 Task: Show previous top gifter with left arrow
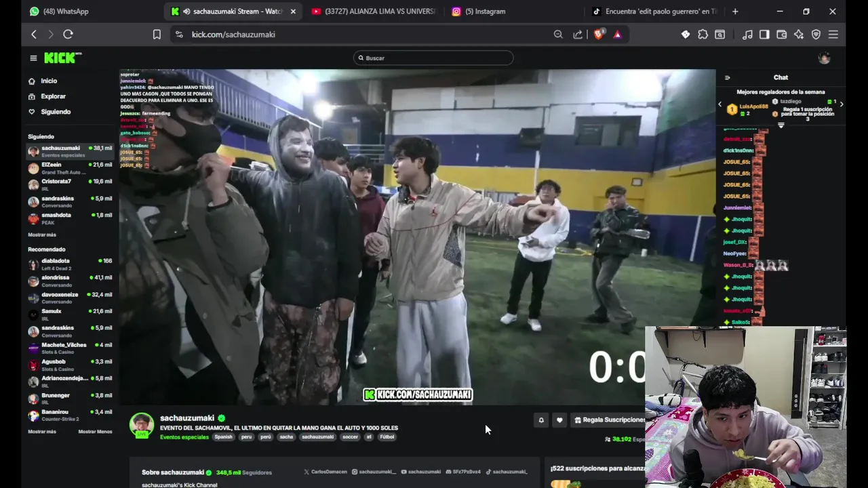tap(720, 104)
